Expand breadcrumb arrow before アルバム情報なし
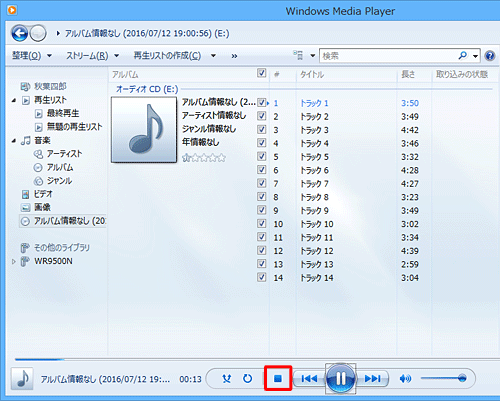The height and width of the screenshot is (401, 500). (58, 33)
